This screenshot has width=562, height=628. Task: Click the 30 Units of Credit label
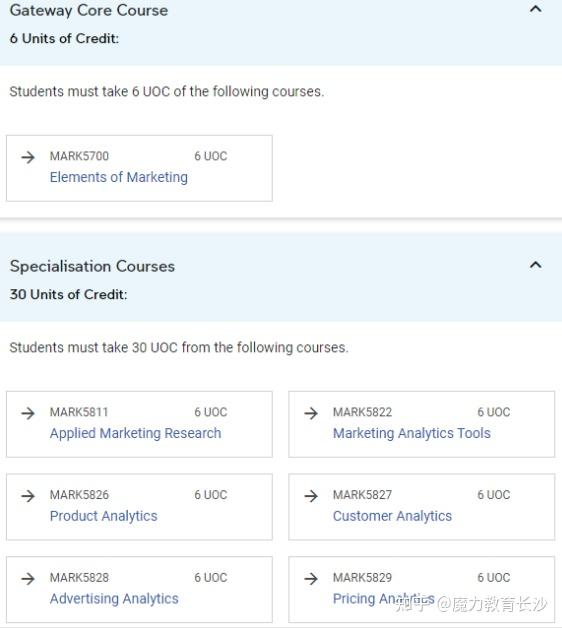68,294
